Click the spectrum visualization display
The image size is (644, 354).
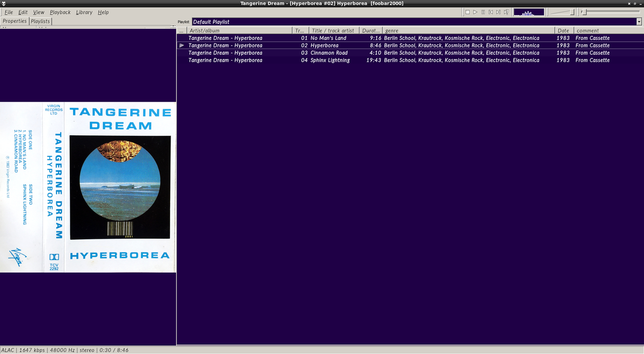(529, 12)
